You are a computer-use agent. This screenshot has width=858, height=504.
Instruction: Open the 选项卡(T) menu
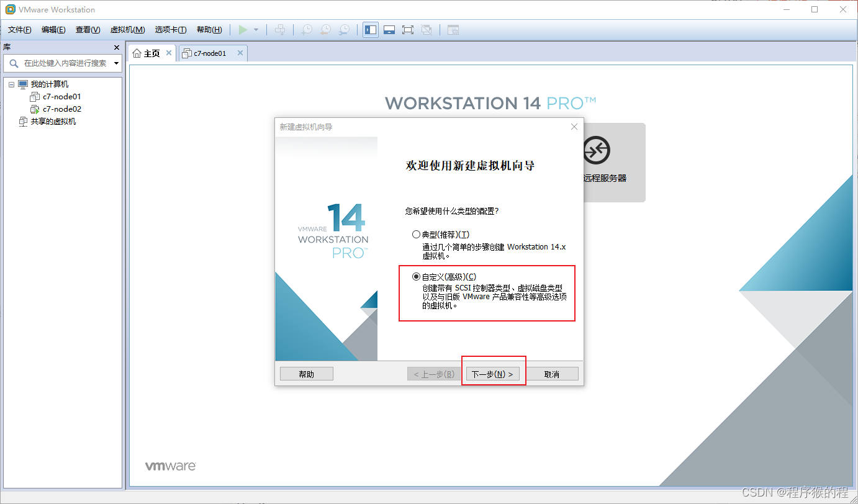pyautogui.click(x=171, y=30)
